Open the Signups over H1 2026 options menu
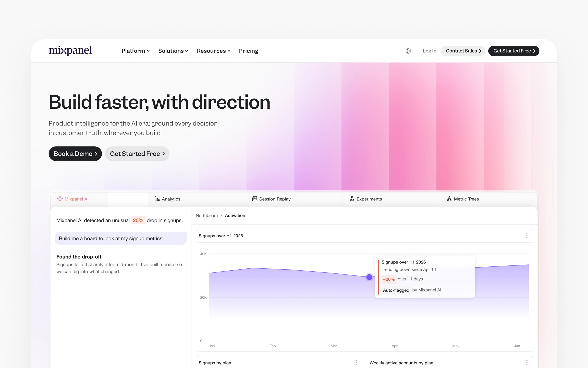 pyautogui.click(x=527, y=236)
